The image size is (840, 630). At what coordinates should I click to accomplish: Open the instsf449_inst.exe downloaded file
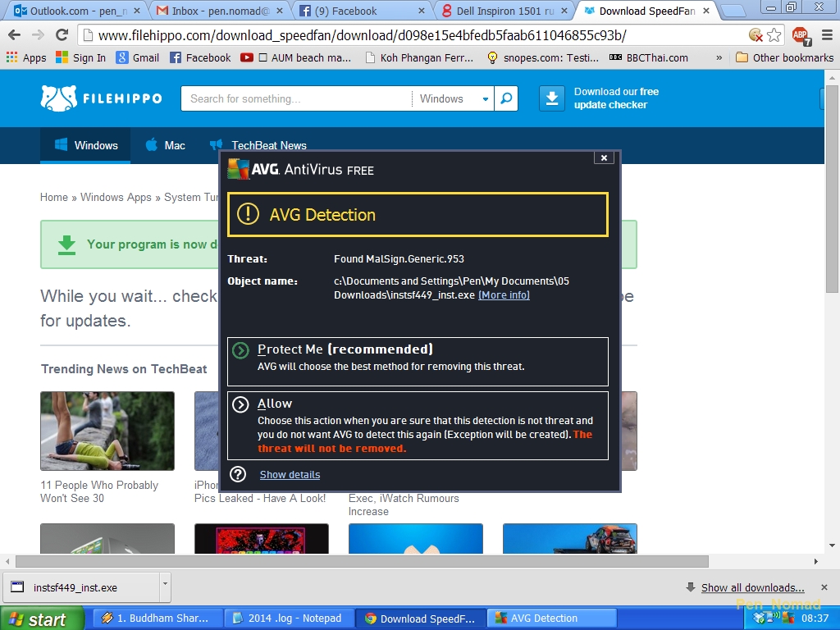point(80,587)
